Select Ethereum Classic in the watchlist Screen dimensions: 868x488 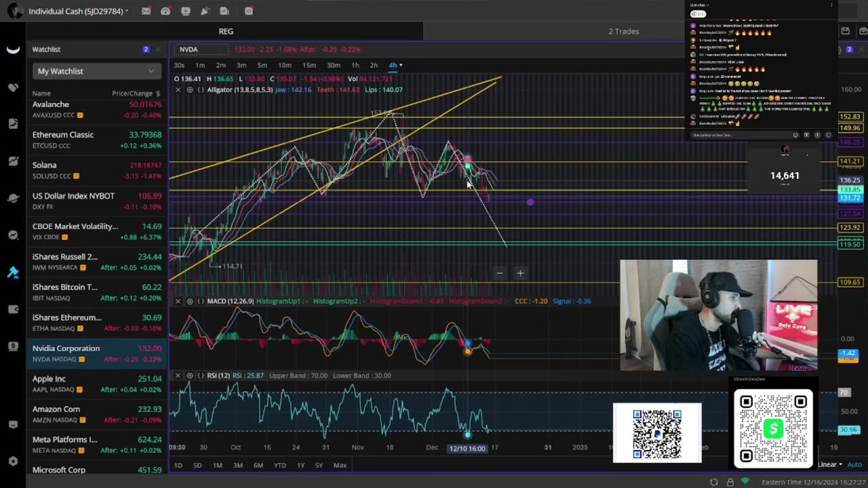pyautogui.click(x=96, y=140)
